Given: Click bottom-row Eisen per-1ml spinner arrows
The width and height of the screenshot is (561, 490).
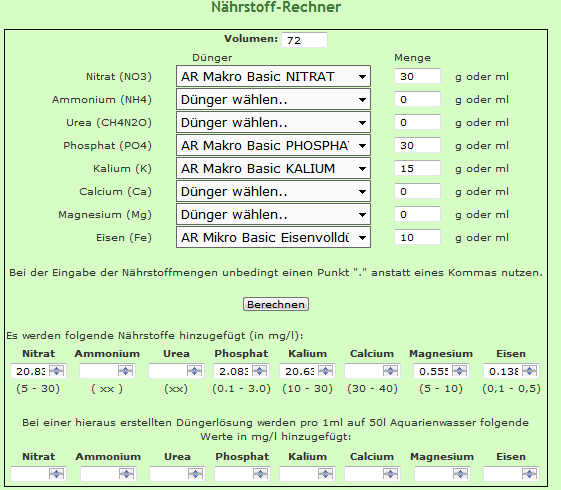Looking at the screenshot, I should [529, 474].
